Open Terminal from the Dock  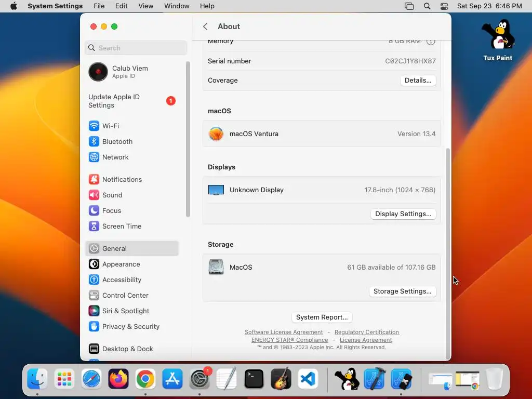pos(254,379)
